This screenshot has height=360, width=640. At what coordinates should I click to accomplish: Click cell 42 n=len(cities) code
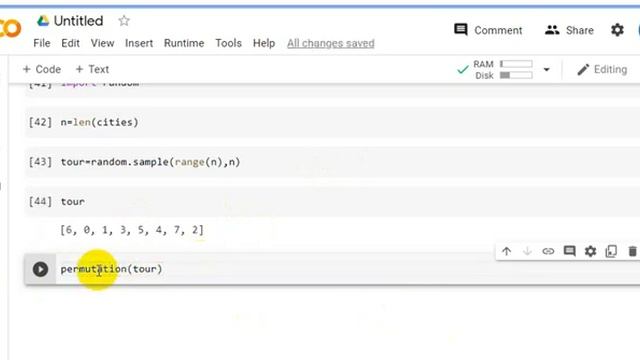coord(100,122)
